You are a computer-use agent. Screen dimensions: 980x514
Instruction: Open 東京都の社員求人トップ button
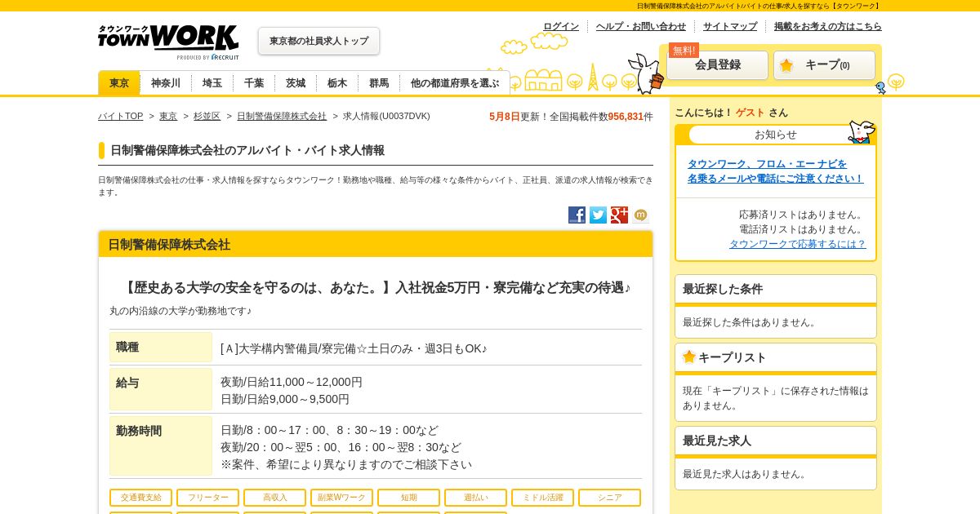[318, 41]
